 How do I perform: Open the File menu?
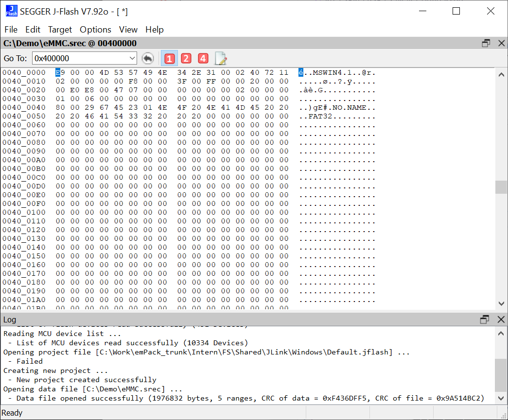[11, 30]
